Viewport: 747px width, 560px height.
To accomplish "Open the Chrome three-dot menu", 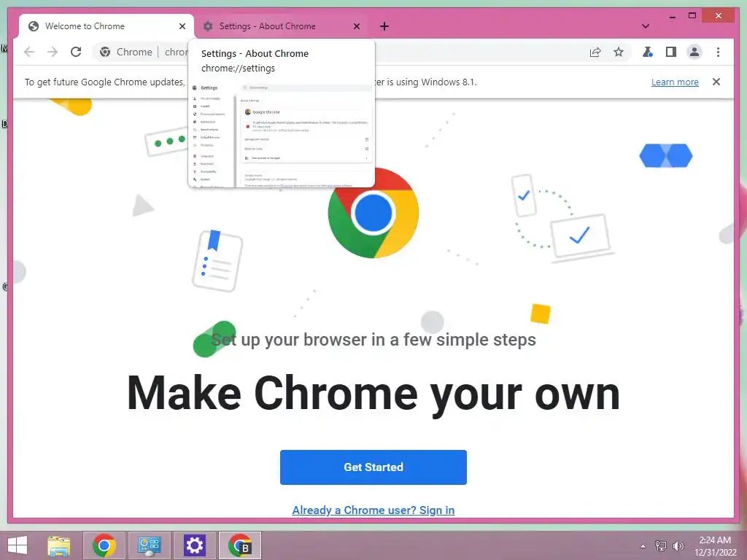I will pyautogui.click(x=718, y=52).
